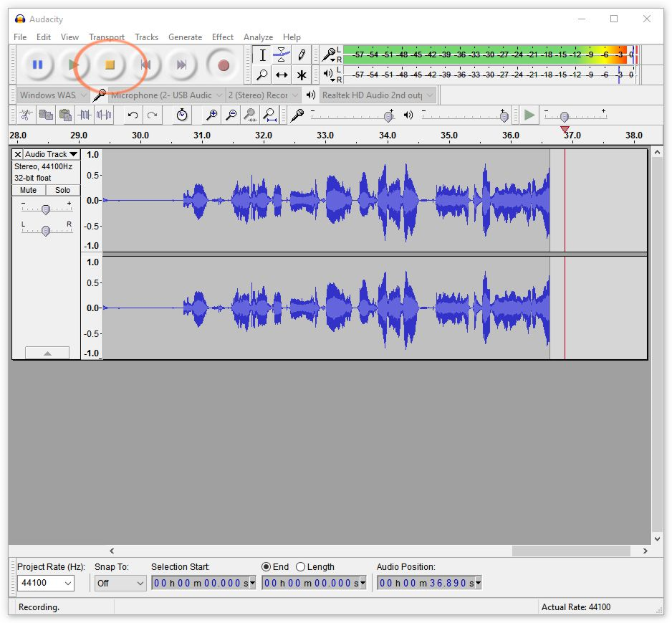
Task: Open the Sync-Lock clock tool
Action: click(x=182, y=115)
